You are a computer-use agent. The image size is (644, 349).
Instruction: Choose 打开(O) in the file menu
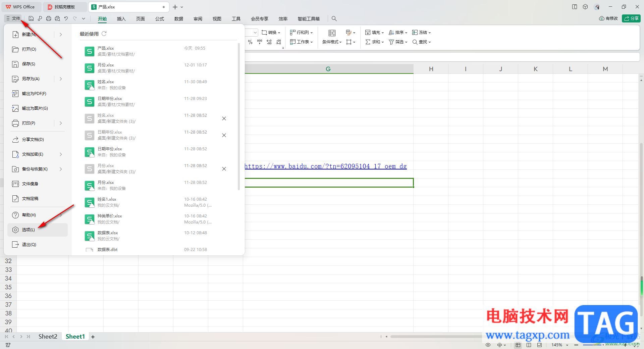click(x=38, y=49)
